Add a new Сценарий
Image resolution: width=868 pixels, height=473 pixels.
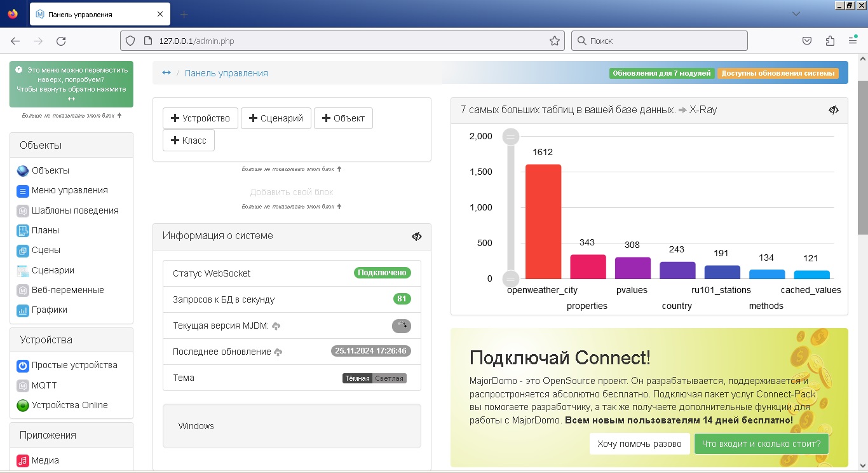[276, 118]
